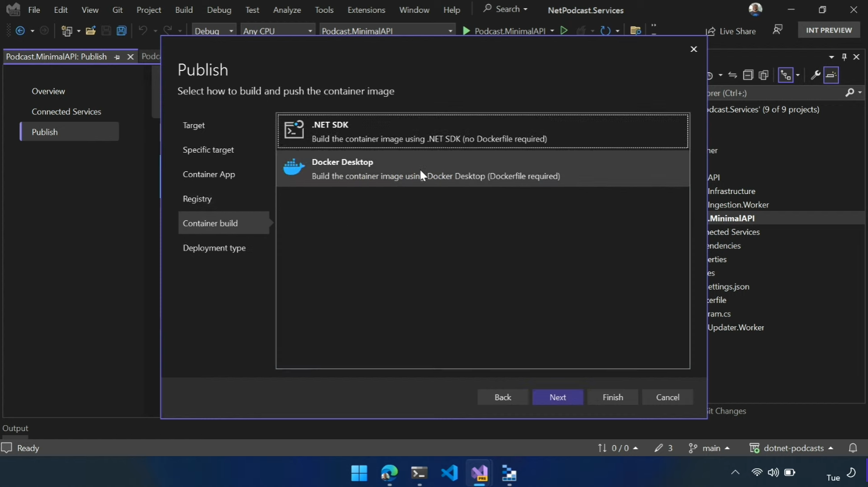Click the Next button in Publish dialog

[x=557, y=397]
